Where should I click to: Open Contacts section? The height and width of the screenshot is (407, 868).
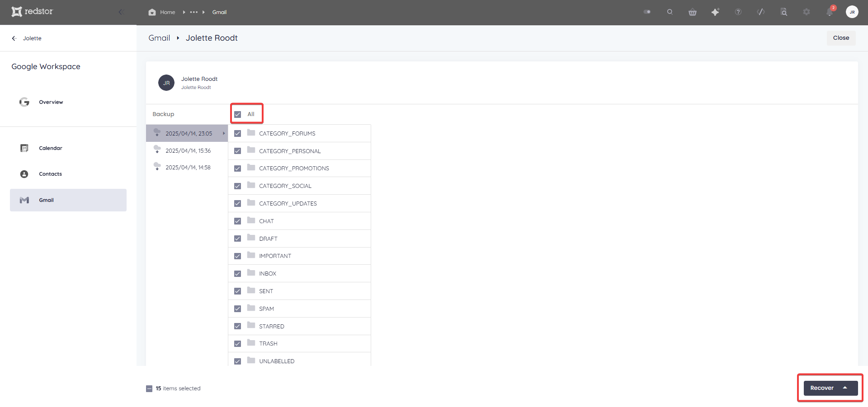51,174
